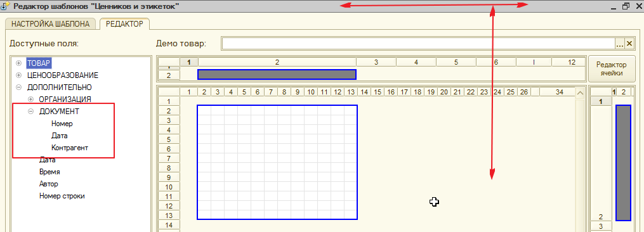
Task: Expand the ОРГАНИЗАЦИЯ tree node
Action: point(30,99)
